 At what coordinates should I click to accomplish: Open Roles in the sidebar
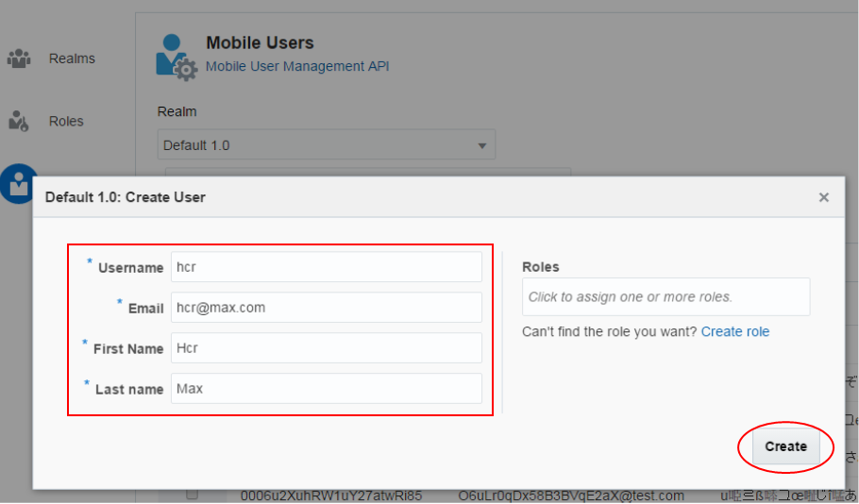(x=66, y=121)
